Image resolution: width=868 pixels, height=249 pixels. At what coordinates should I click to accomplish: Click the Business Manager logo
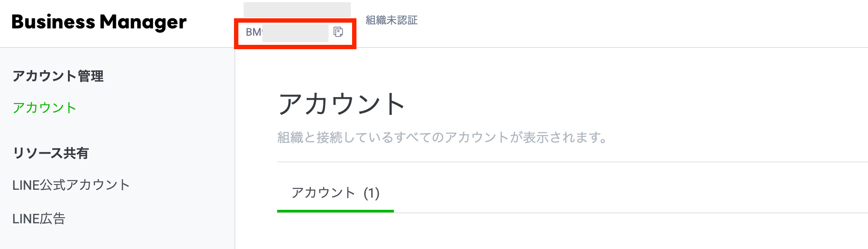click(x=99, y=22)
